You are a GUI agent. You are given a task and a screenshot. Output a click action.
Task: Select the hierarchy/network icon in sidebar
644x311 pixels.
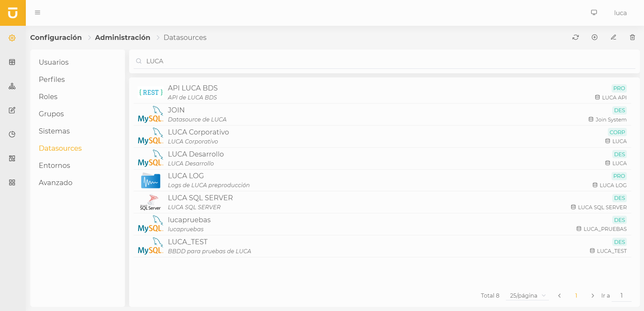[12, 86]
